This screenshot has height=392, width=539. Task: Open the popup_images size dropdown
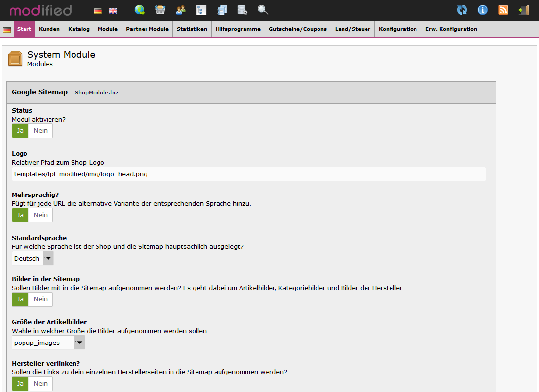[x=48, y=343]
